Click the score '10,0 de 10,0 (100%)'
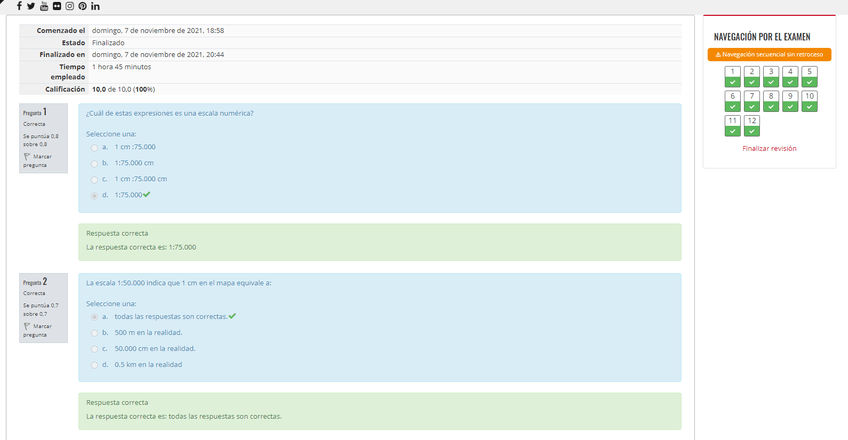This screenshot has width=848, height=440. (123, 89)
